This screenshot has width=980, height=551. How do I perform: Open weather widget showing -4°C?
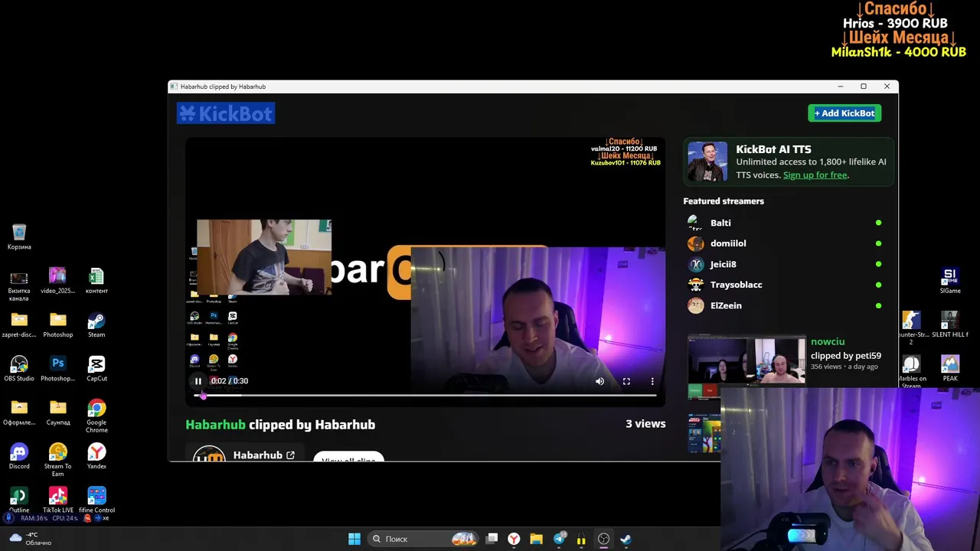(31, 539)
